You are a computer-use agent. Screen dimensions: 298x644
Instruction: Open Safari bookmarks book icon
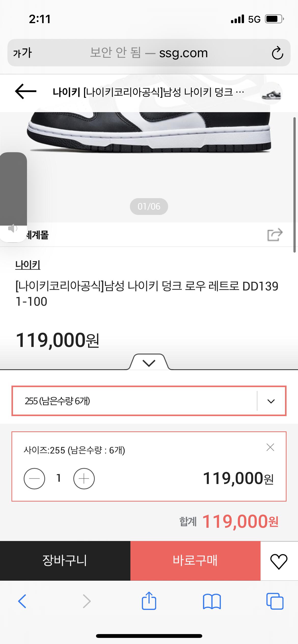212,602
